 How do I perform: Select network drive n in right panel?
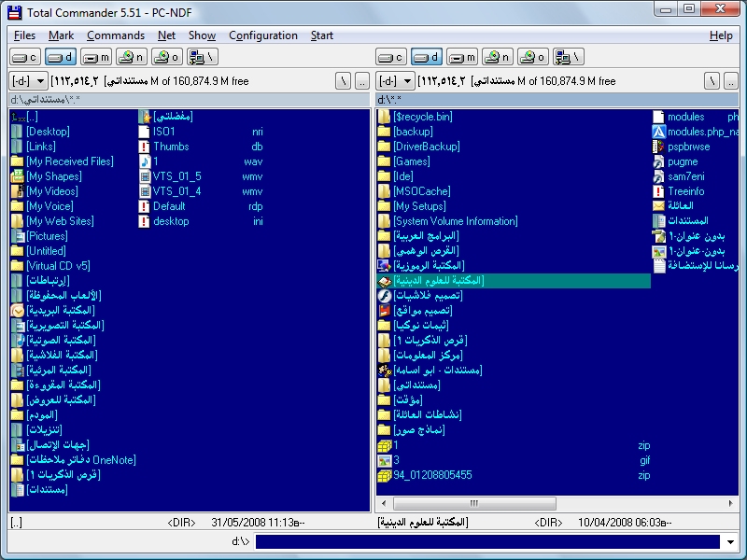498,57
